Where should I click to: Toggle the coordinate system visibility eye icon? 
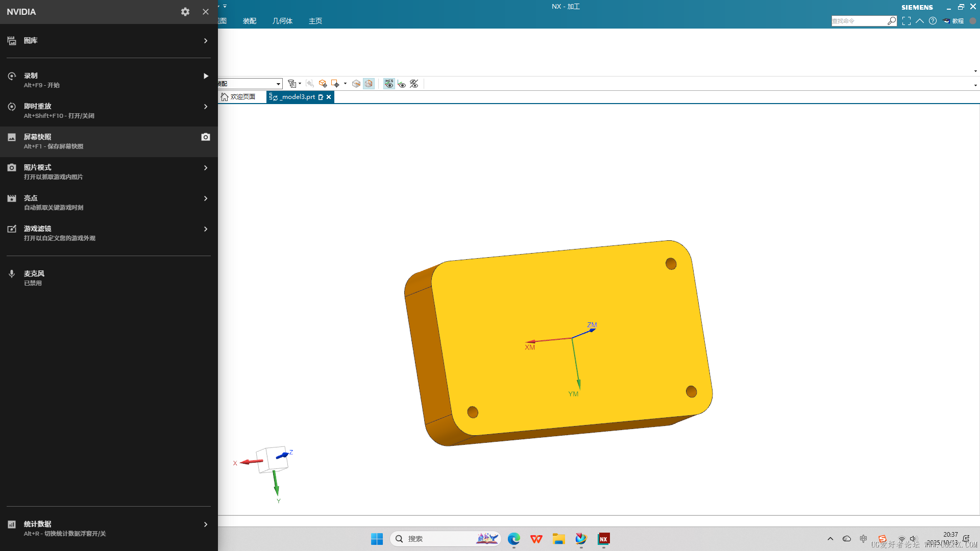pos(402,84)
